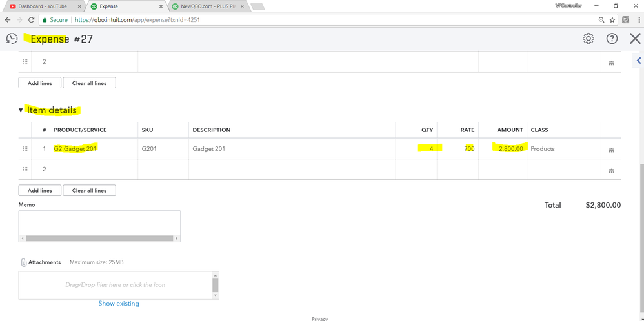Click Clear all lines under item details
This screenshot has height=321, width=644.
[x=89, y=190]
